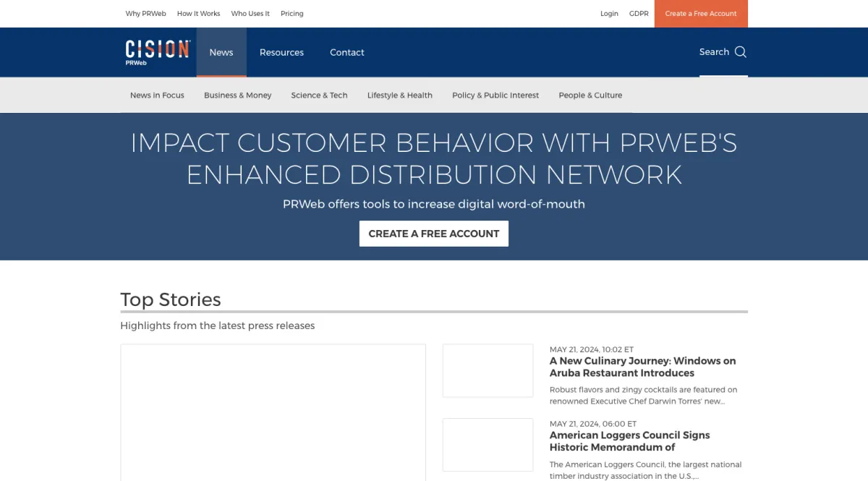Open the large featured story image
868x481 pixels.
[x=273, y=412]
